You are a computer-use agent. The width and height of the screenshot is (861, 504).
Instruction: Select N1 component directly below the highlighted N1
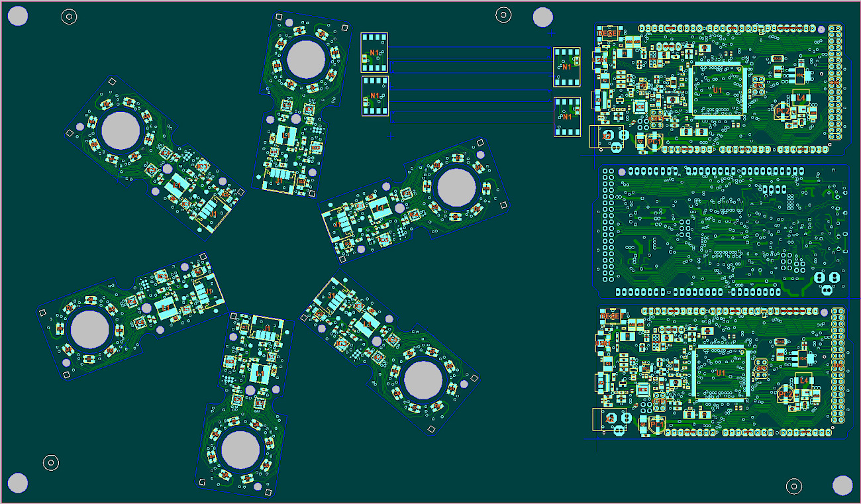pos(375,96)
